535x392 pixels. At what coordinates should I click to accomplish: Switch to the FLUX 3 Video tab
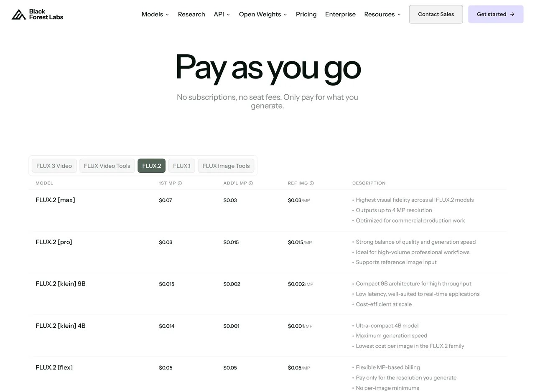pyautogui.click(x=54, y=166)
